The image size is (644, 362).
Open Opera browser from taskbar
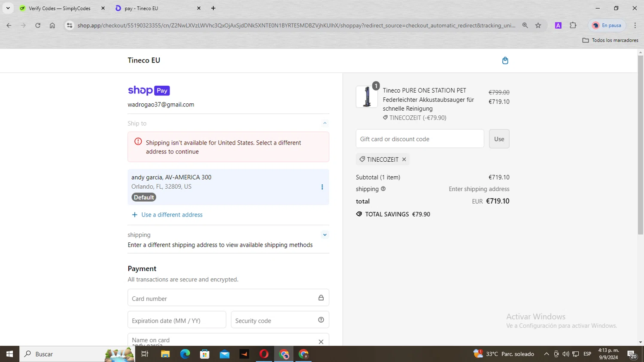(264, 354)
